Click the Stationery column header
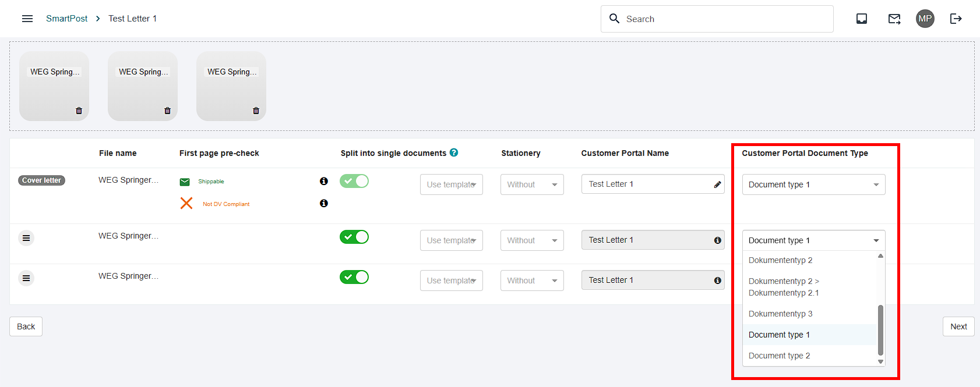 tap(521, 153)
